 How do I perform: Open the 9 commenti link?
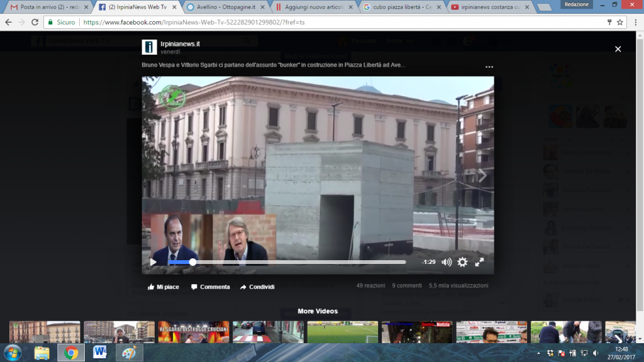[x=407, y=286]
